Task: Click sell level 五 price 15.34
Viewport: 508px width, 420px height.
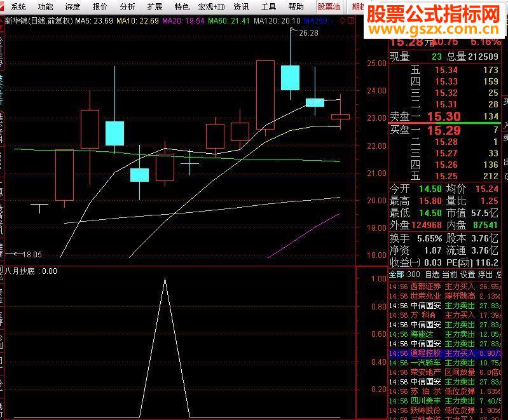Action: [446, 70]
